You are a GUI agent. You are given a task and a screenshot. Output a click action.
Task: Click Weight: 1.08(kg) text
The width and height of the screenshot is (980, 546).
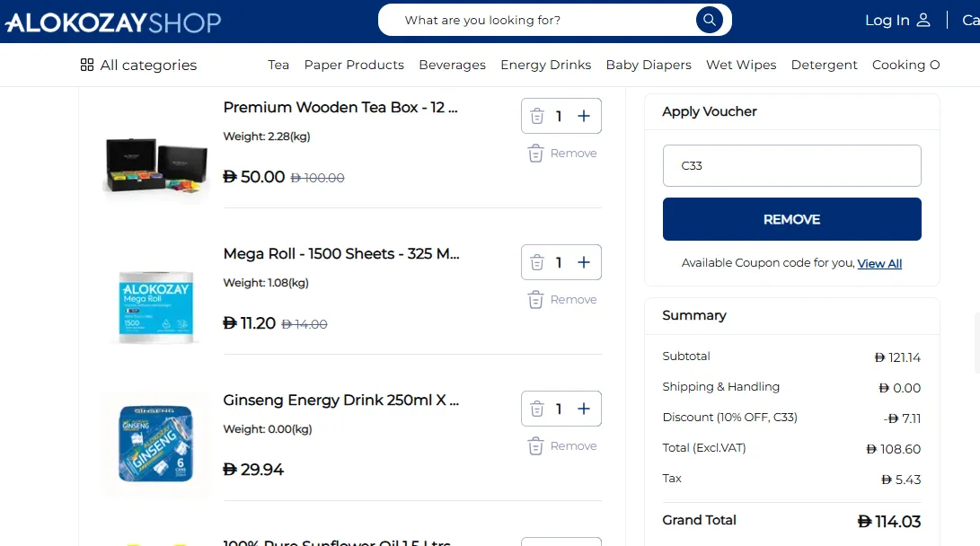pos(266,282)
